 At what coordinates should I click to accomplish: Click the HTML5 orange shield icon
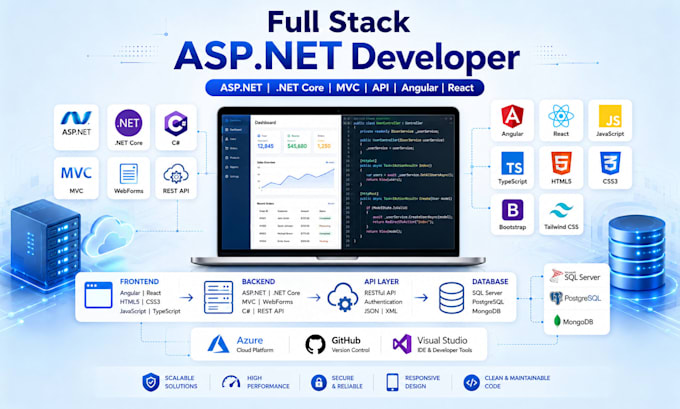click(561, 163)
